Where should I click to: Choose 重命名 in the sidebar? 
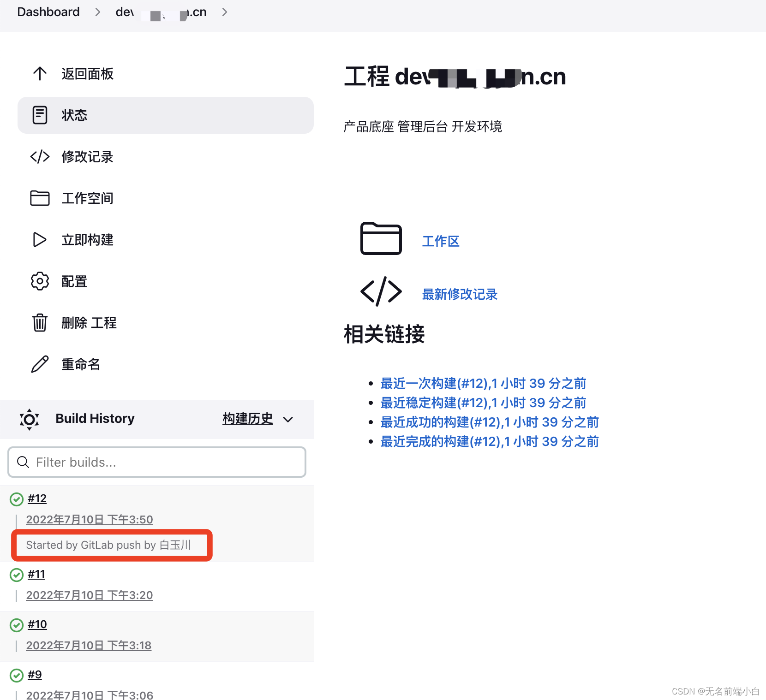pos(166,364)
